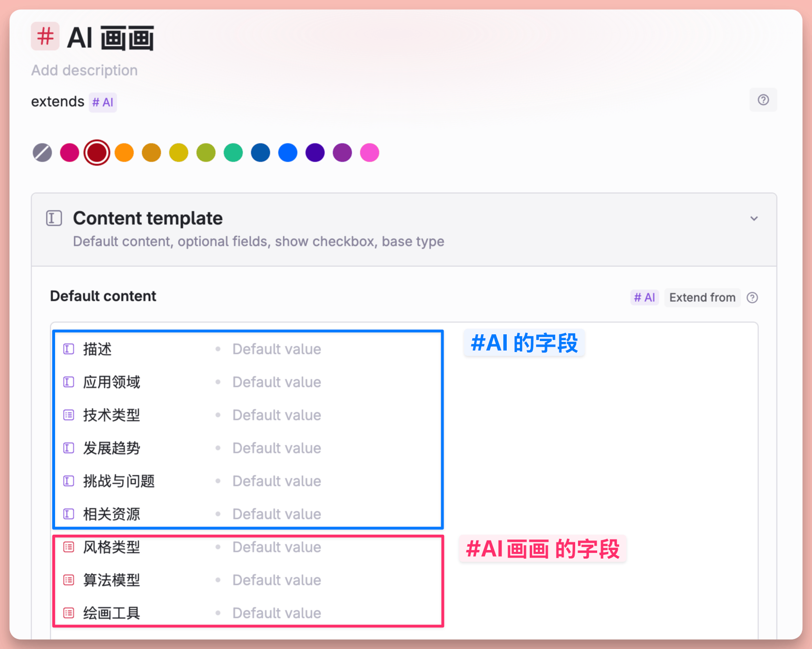Select the purple color swatch
Viewport: 812px width, 649px height.
coord(343,153)
